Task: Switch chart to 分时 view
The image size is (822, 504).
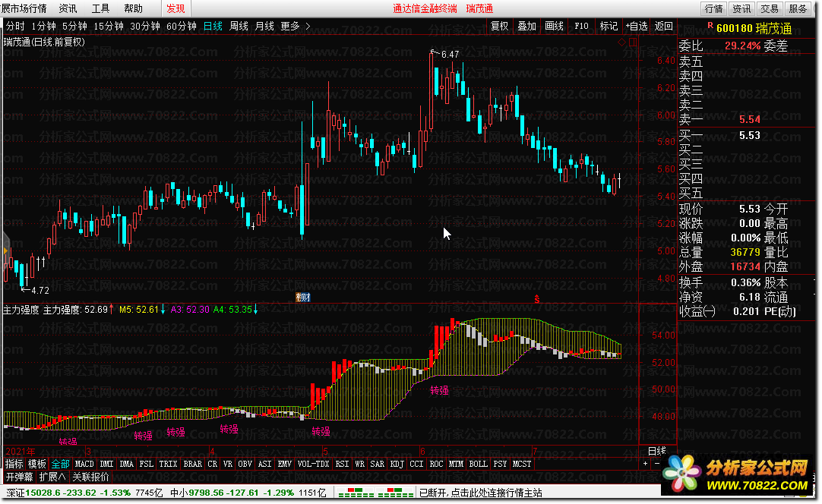Action: [15, 26]
